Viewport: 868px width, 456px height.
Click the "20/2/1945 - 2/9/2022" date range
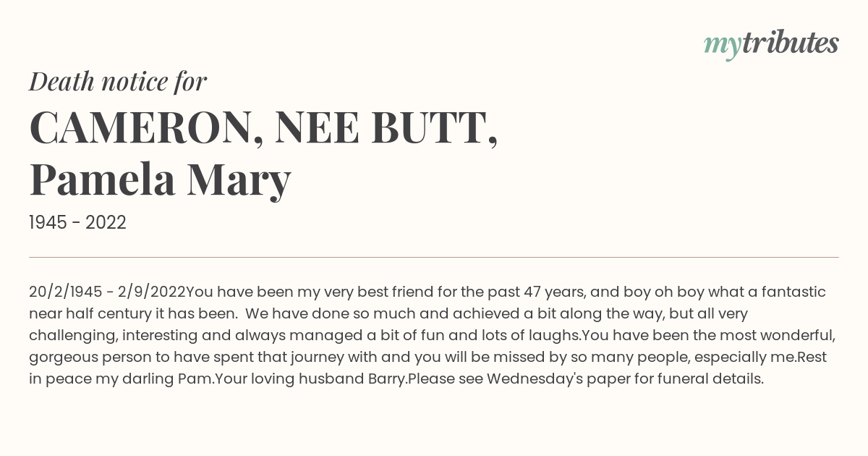(107, 292)
